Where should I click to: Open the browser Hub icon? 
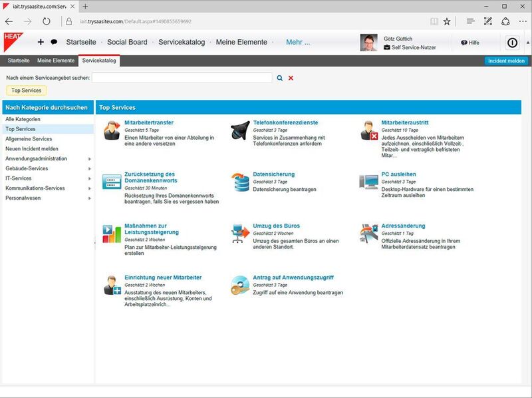coord(470,21)
